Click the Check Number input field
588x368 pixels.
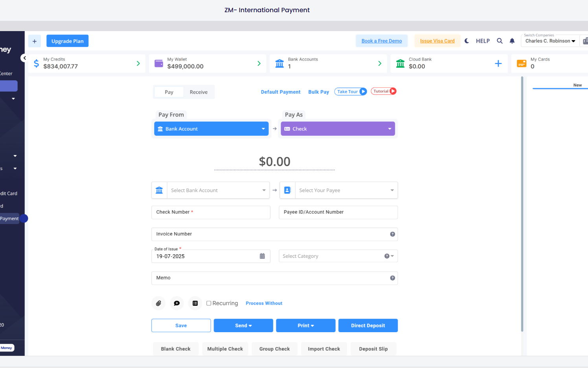pos(211,212)
